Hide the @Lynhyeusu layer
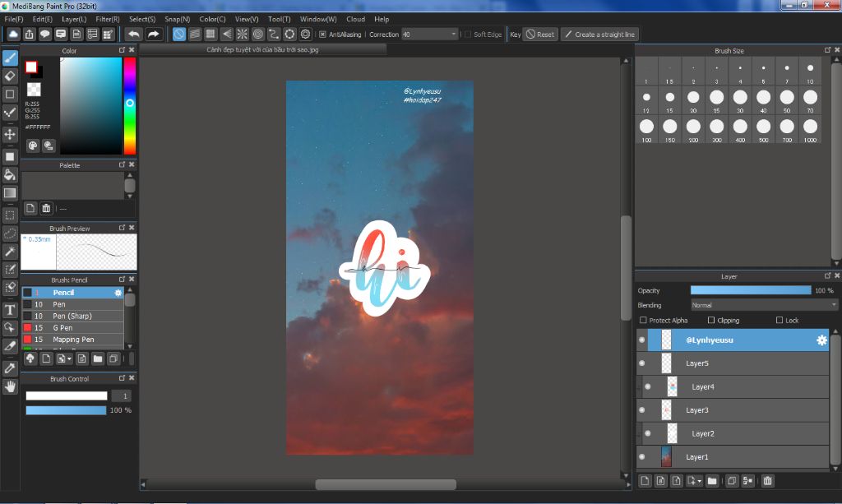 (x=641, y=340)
